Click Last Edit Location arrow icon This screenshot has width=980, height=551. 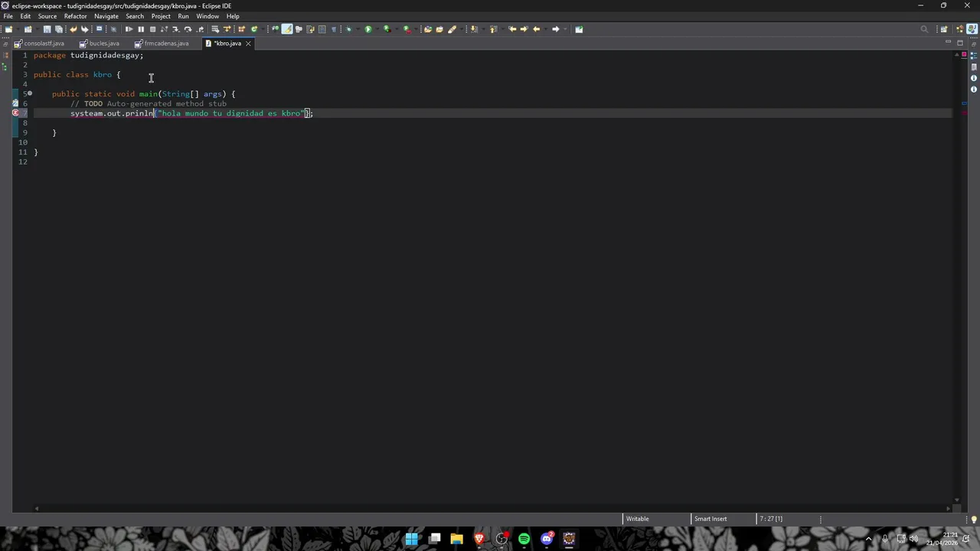click(512, 29)
